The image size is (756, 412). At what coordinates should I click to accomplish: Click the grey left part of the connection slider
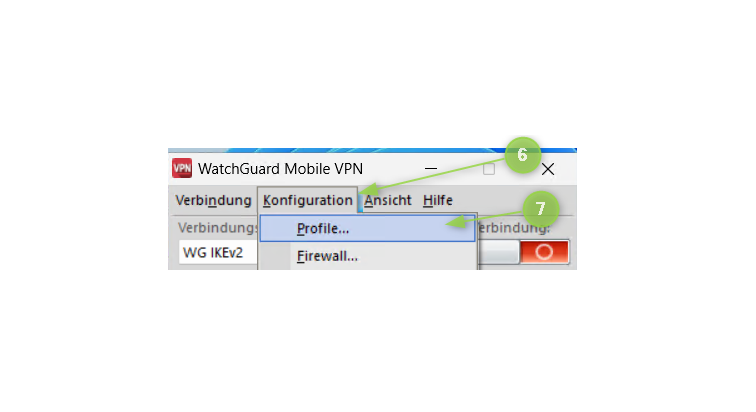(499, 252)
